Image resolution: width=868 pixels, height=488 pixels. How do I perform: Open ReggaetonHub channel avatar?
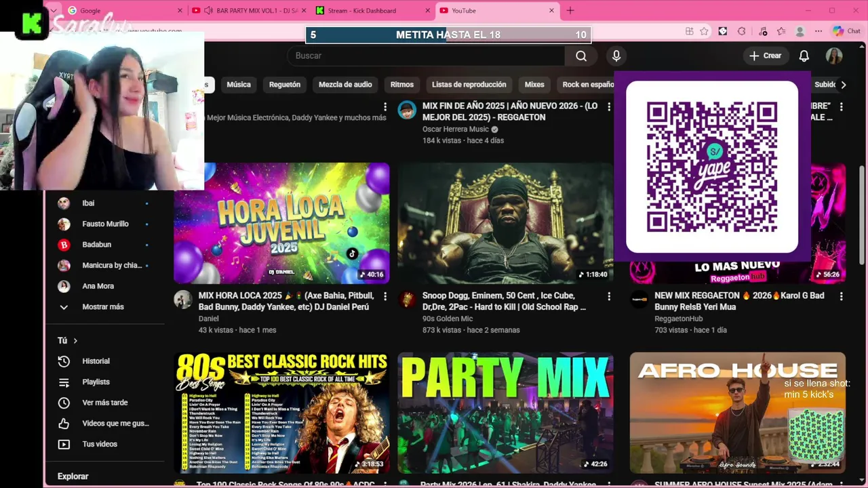[x=639, y=300]
